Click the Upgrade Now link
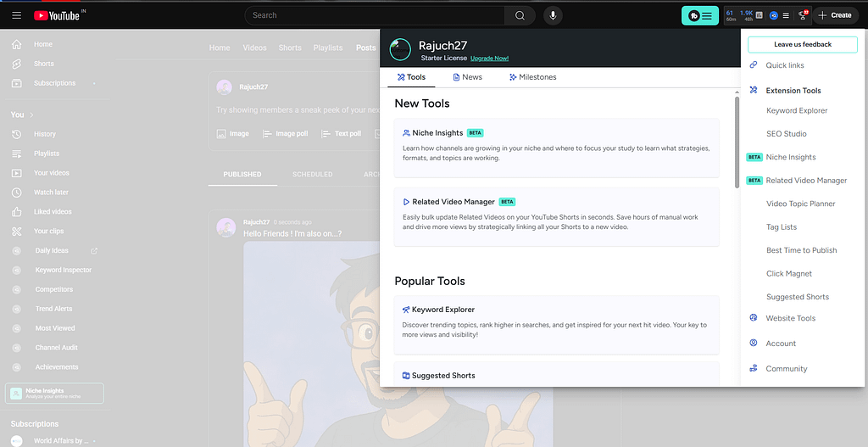Screen dimensions: 868x447 [489, 59]
